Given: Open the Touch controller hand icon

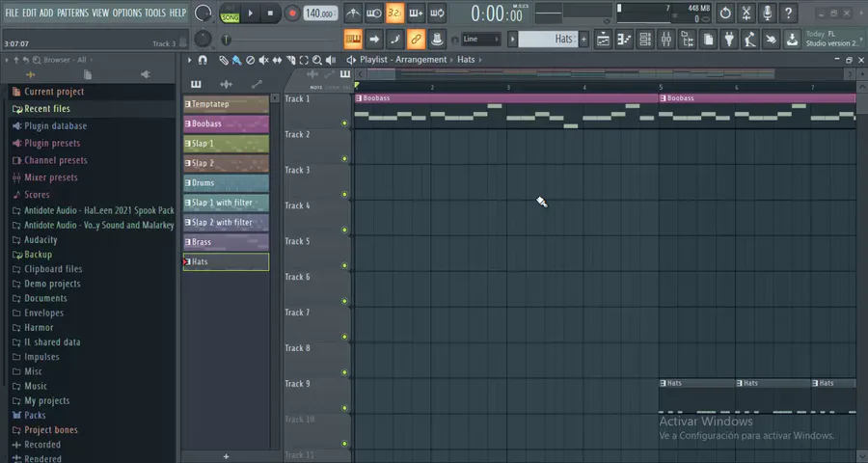Looking at the screenshot, I should [772, 40].
